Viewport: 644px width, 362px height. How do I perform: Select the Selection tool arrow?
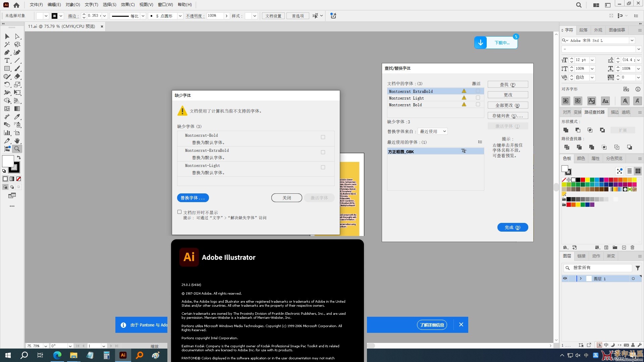coord(7,36)
